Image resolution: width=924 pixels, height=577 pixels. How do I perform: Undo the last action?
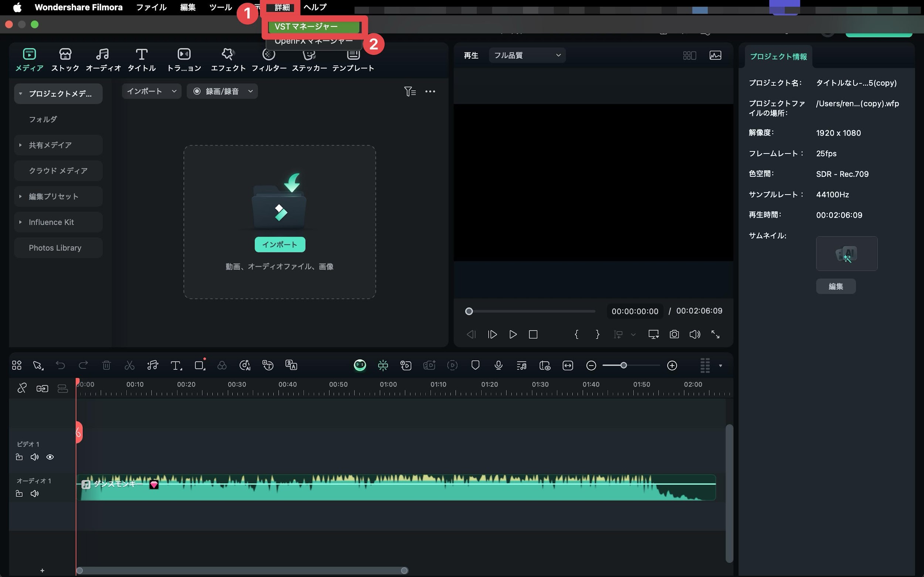tap(60, 365)
